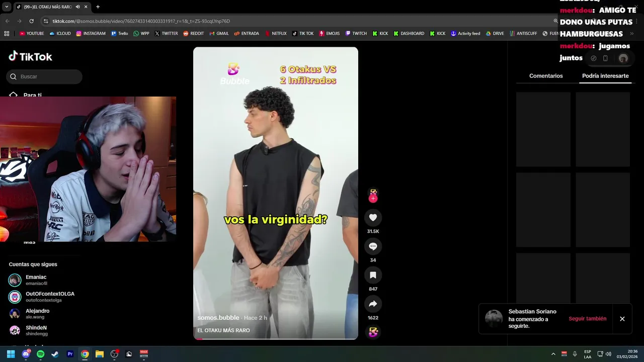Open the ESP LAA language selector

point(588,354)
